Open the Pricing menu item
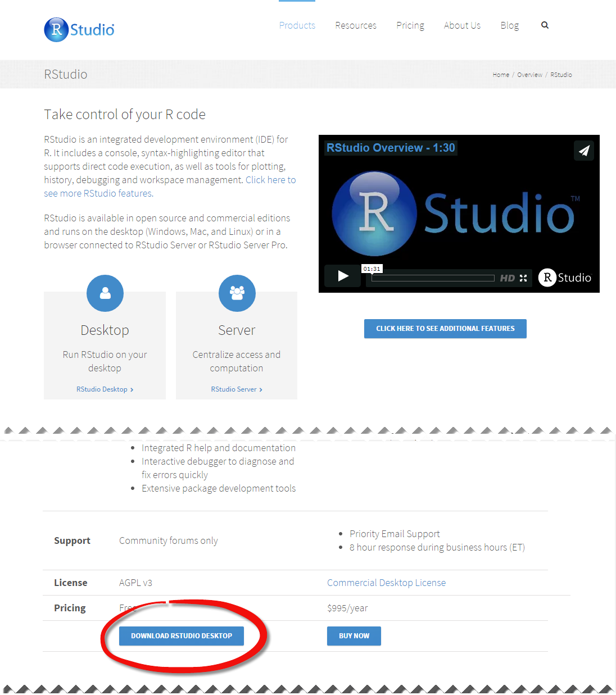Viewport: 616px width, 695px height. point(410,25)
